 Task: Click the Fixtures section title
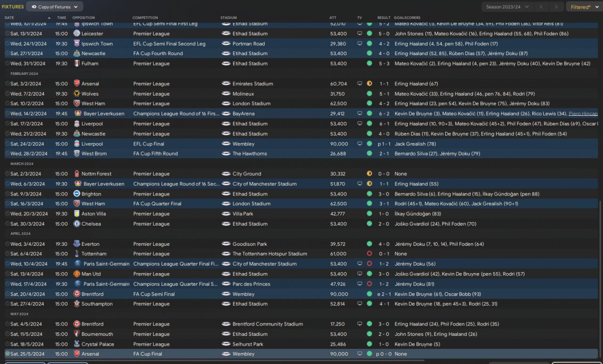[13, 7]
